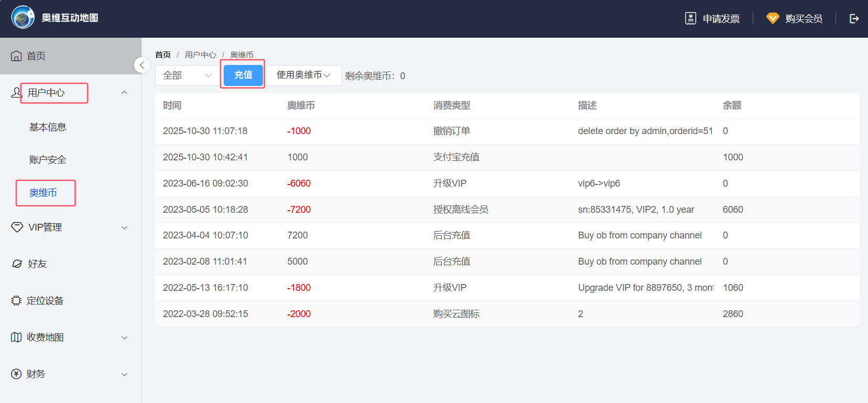Viewport: 868px width, 403px height.
Task: Open the 使用奥维币 dropdown menu
Action: 303,75
